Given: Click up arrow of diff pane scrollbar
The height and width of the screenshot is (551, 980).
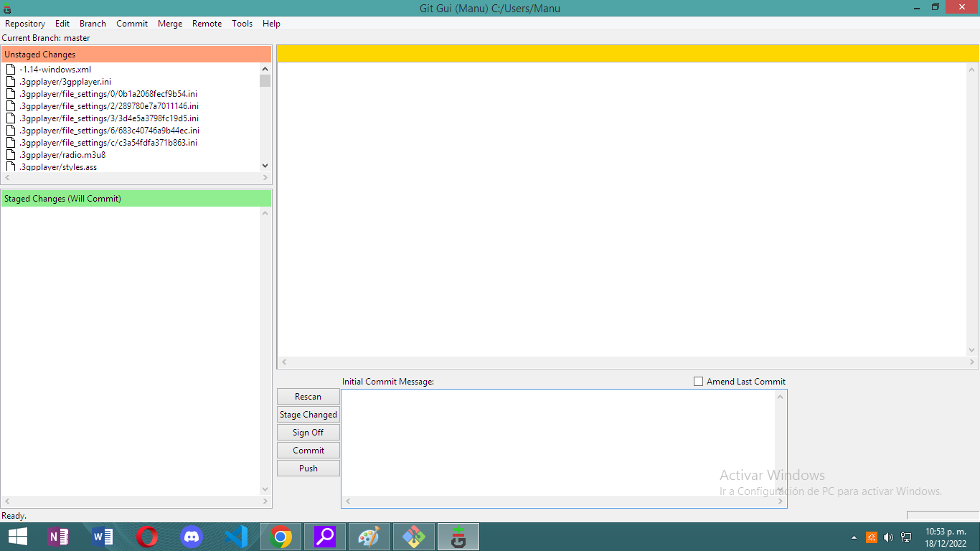Looking at the screenshot, I should pyautogui.click(x=973, y=70).
